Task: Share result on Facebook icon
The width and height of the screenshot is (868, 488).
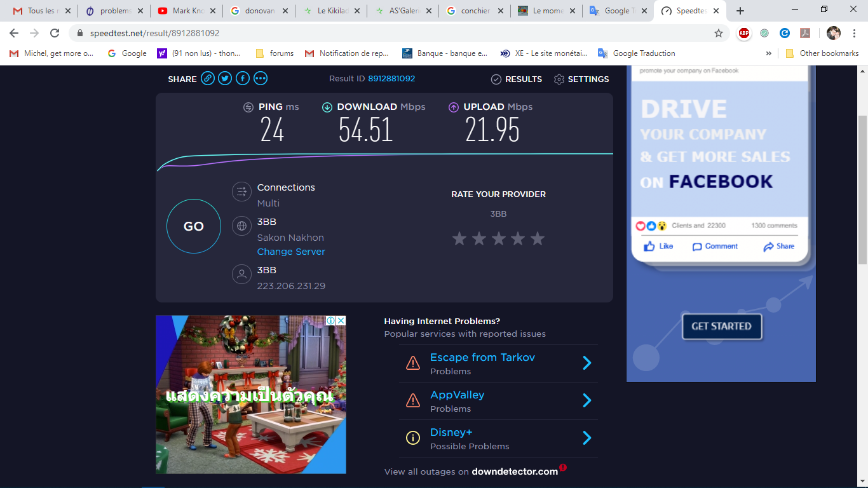Action: (x=243, y=79)
